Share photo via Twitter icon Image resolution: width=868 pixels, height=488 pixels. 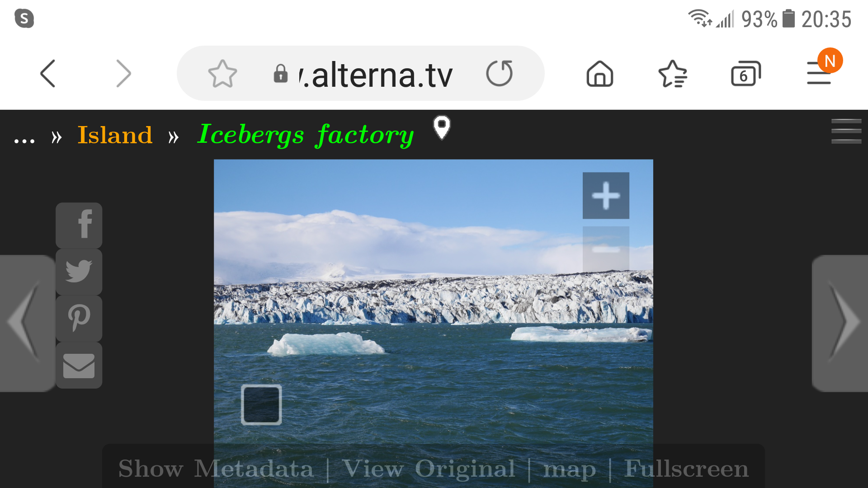79,271
